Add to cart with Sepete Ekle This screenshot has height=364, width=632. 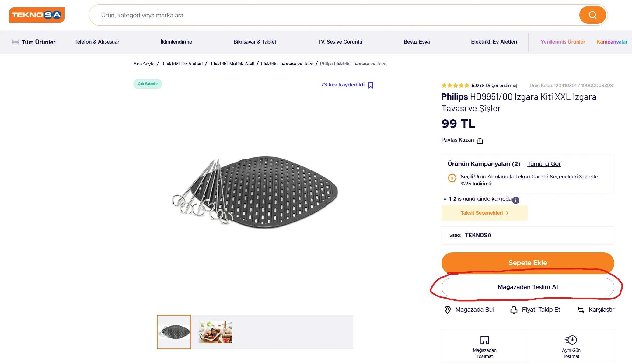(528, 263)
